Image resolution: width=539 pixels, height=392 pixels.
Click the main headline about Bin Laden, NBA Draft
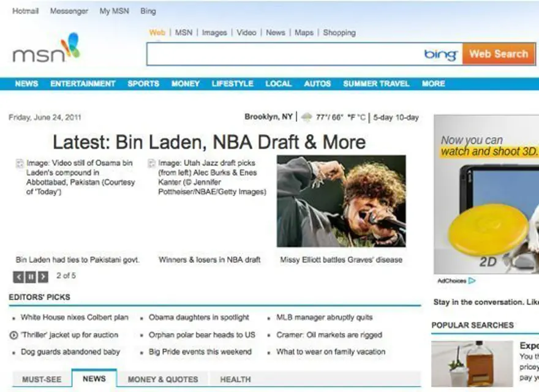point(209,142)
